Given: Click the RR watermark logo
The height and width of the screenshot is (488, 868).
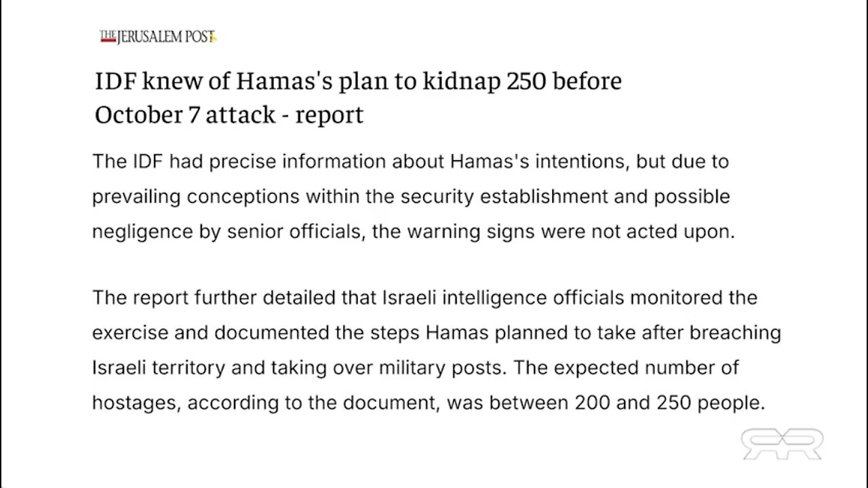Looking at the screenshot, I should pos(782,445).
